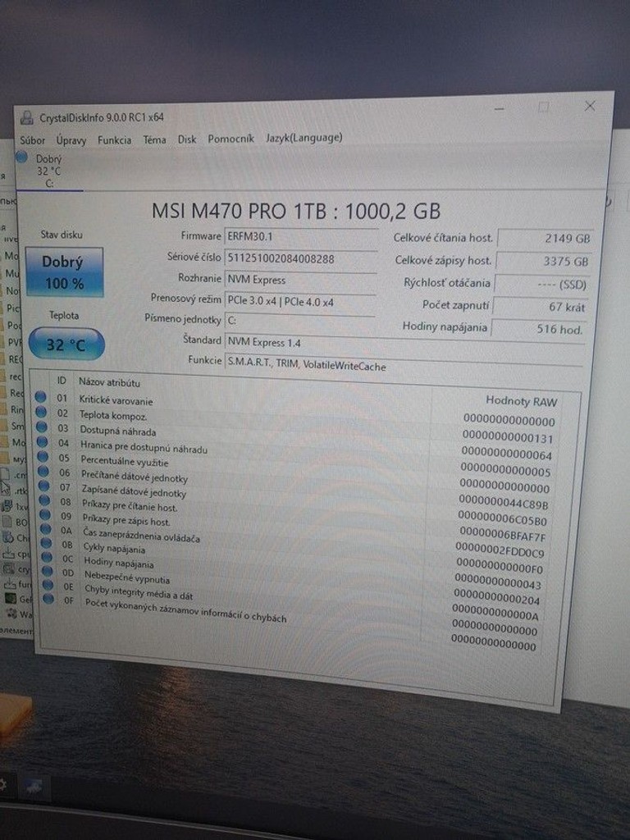Click the taskbar app icon beside the gear

[x=34, y=788]
